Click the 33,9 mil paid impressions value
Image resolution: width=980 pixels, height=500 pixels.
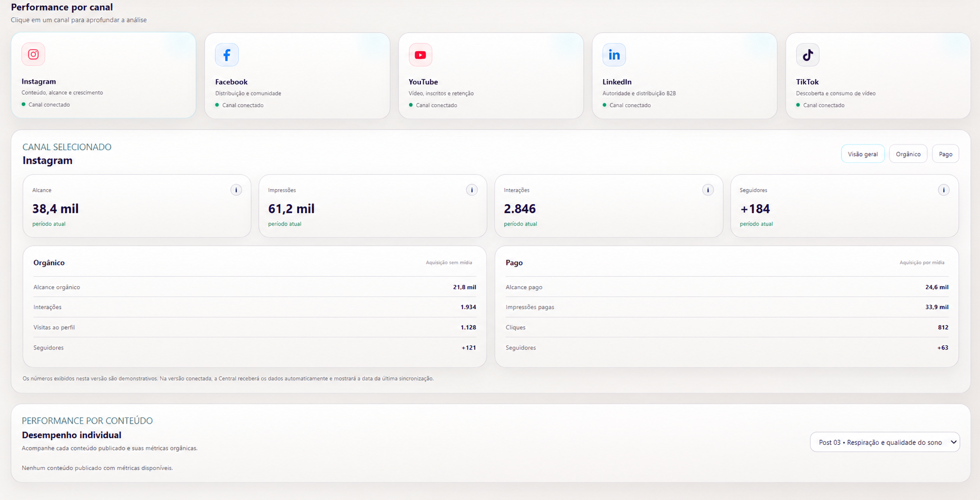(x=937, y=307)
